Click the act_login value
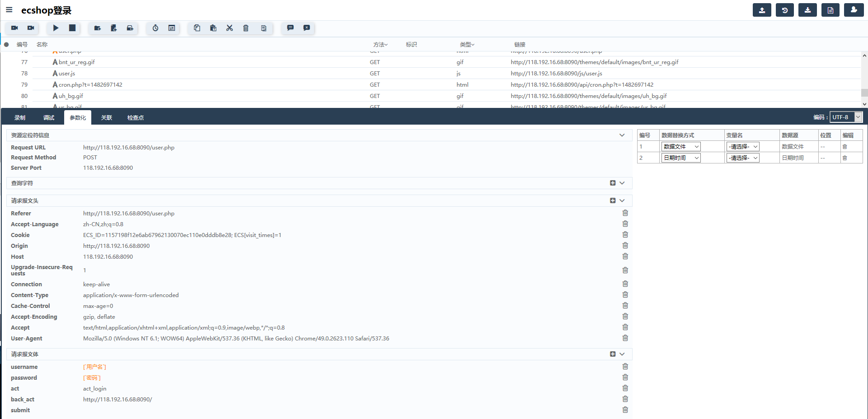868x419 pixels. pyautogui.click(x=95, y=389)
